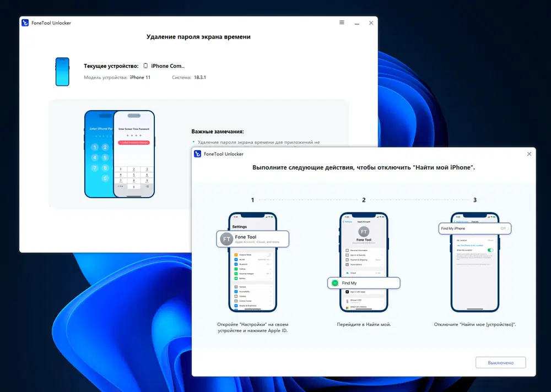This screenshot has height=392, width=551.
Task: Click the dialog heading about disabling 'Найти мой iPhone'
Action: click(363, 167)
